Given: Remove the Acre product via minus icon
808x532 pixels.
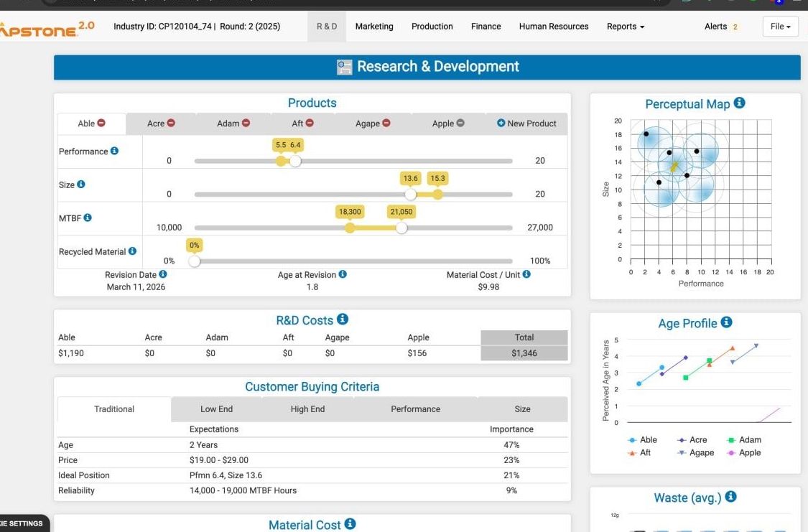Looking at the screenshot, I should click(171, 123).
